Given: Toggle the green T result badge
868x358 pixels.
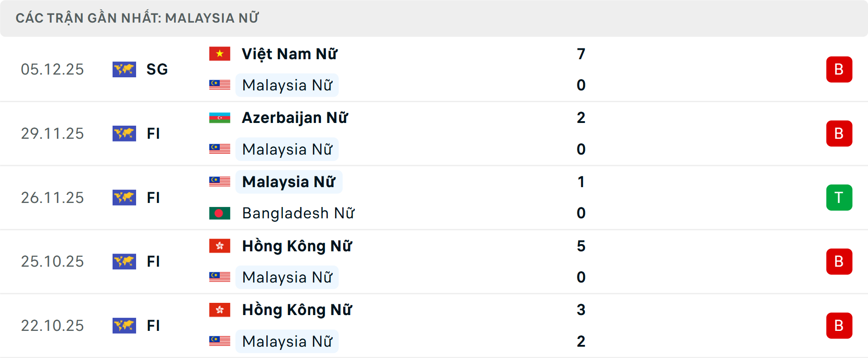Looking at the screenshot, I should click(x=839, y=198).
